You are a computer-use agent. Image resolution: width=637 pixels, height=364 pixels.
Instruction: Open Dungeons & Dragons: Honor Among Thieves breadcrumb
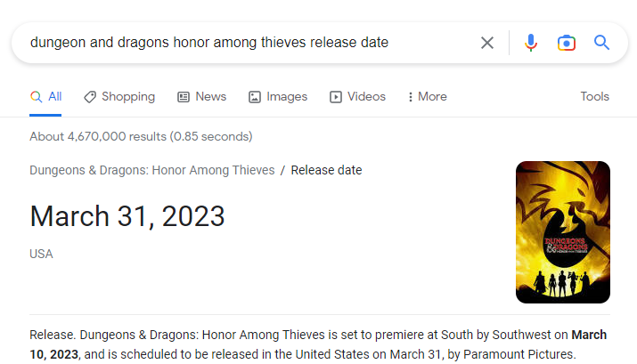(x=152, y=170)
